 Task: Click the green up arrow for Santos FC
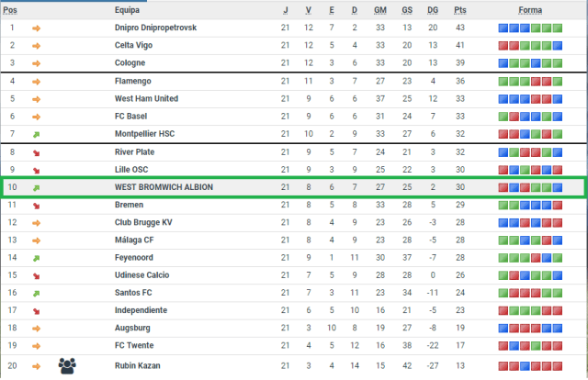[37, 294]
